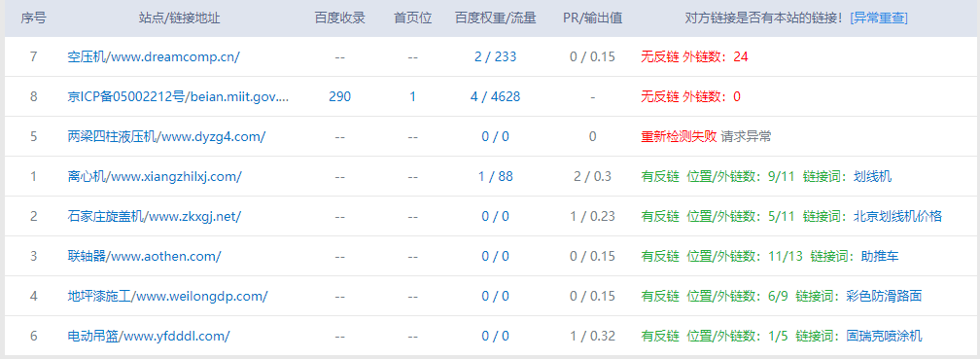The height and width of the screenshot is (359, 980).
Task: Click 重新检测失败 status text
Action: click(679, 136)
